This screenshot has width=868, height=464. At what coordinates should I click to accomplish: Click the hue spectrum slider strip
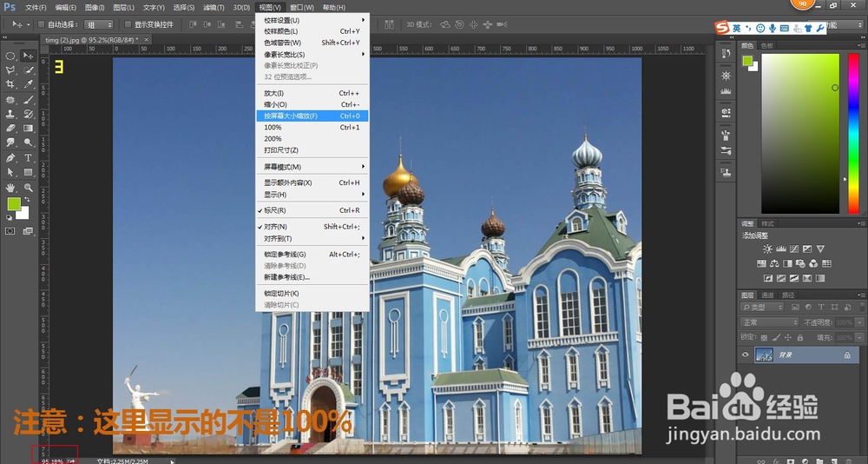click(x=853, y=134)
